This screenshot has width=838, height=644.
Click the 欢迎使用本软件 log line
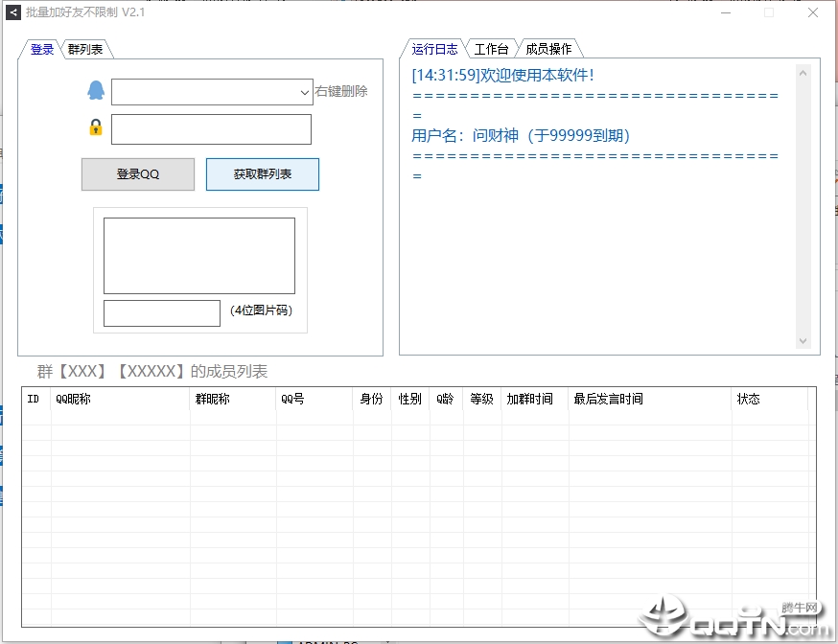coord(503,76)
